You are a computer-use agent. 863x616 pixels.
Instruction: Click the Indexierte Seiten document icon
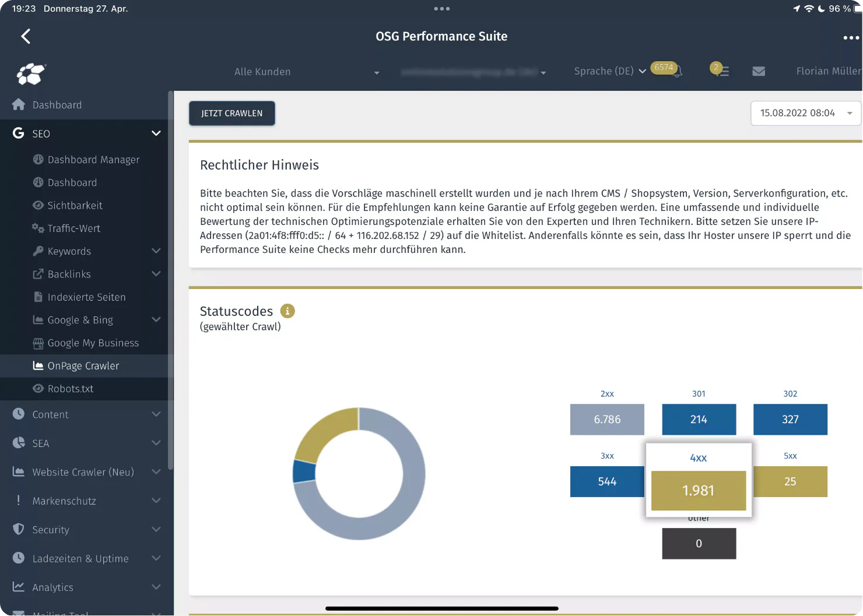pyautogui.click(x=38, y=297)
